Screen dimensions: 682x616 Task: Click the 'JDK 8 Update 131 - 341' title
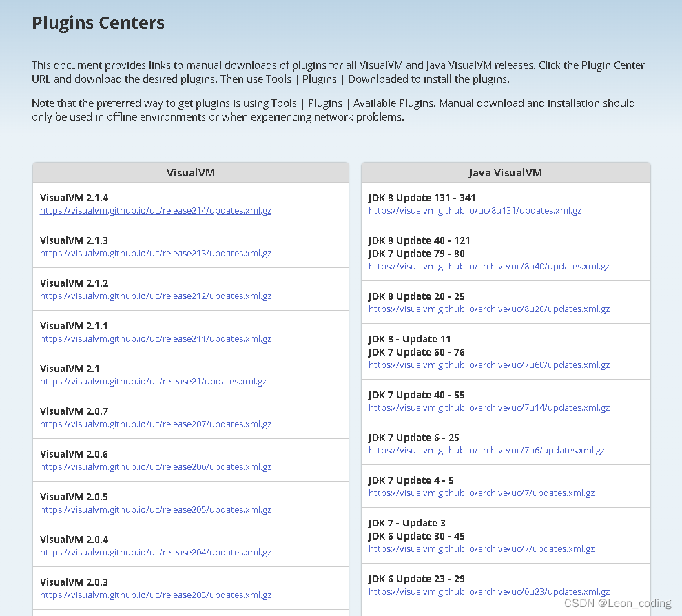(422, 198)
